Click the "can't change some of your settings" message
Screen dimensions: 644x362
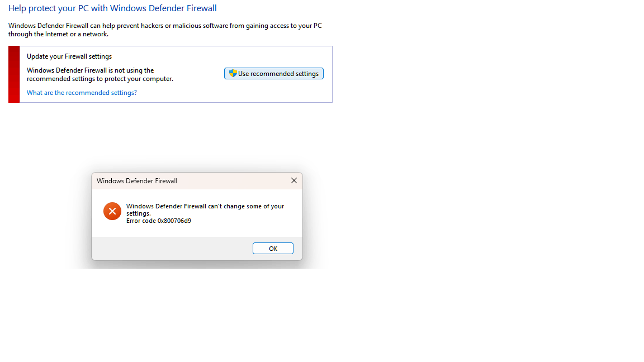pos(205,209)
